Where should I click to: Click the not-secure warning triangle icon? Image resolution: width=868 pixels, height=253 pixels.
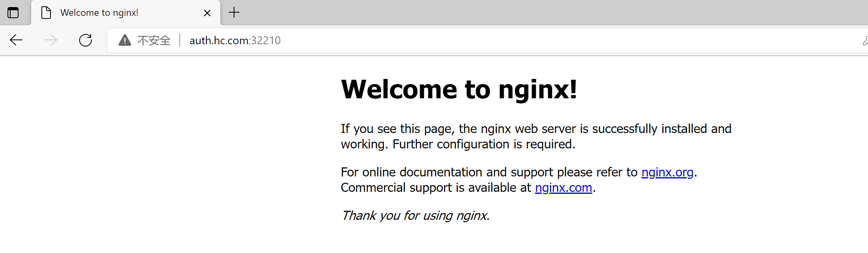coord(125,40)
